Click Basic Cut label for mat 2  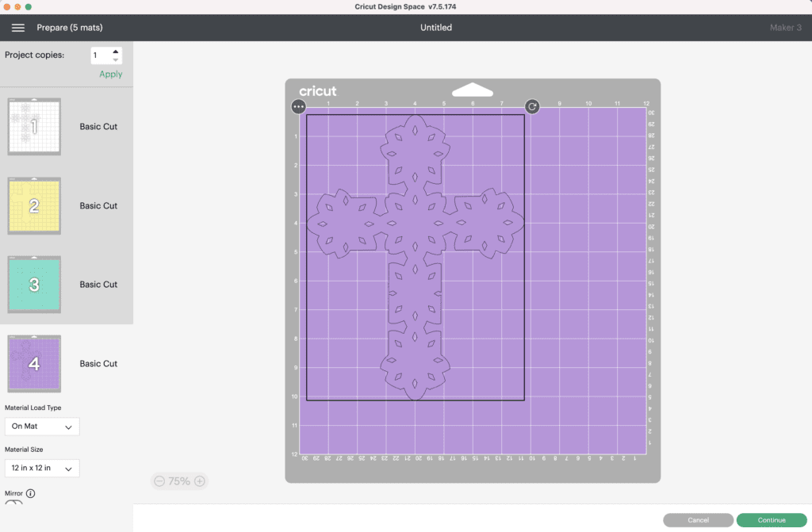(x=98, y=205)
